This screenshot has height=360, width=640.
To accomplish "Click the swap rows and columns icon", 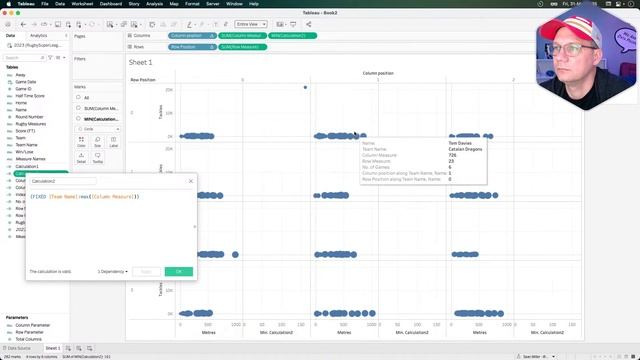I will point(152,24).
